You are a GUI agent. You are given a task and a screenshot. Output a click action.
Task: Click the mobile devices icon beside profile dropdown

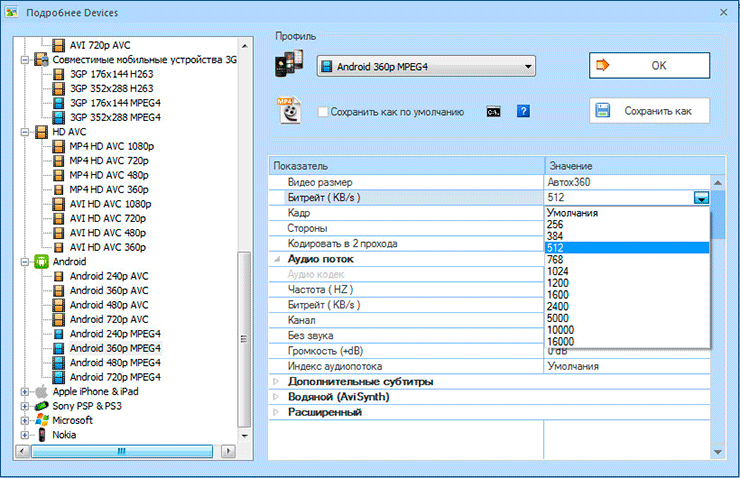[289, 65]
